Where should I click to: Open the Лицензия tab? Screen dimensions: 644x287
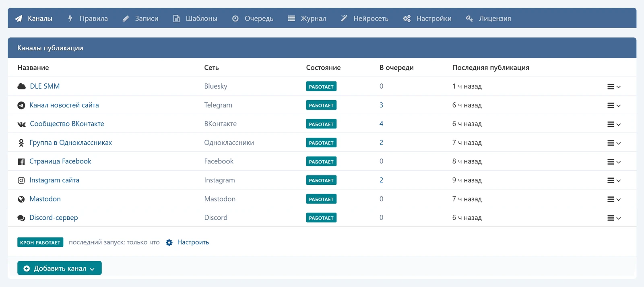489,18
